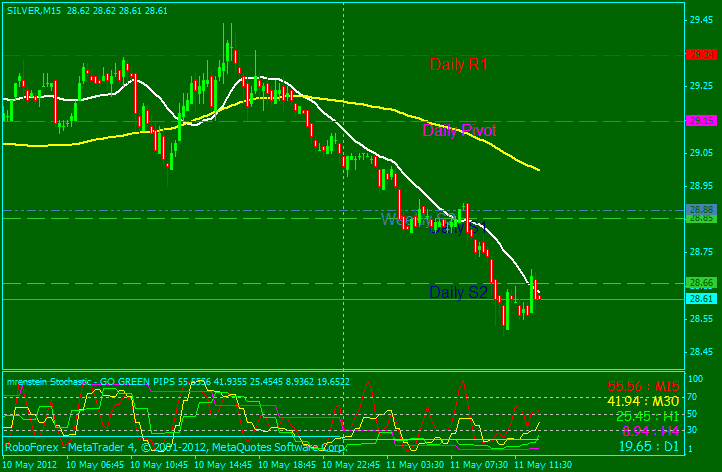722x472 pixels.
Task: Select the Daily Pivot label
Action: 459,130
